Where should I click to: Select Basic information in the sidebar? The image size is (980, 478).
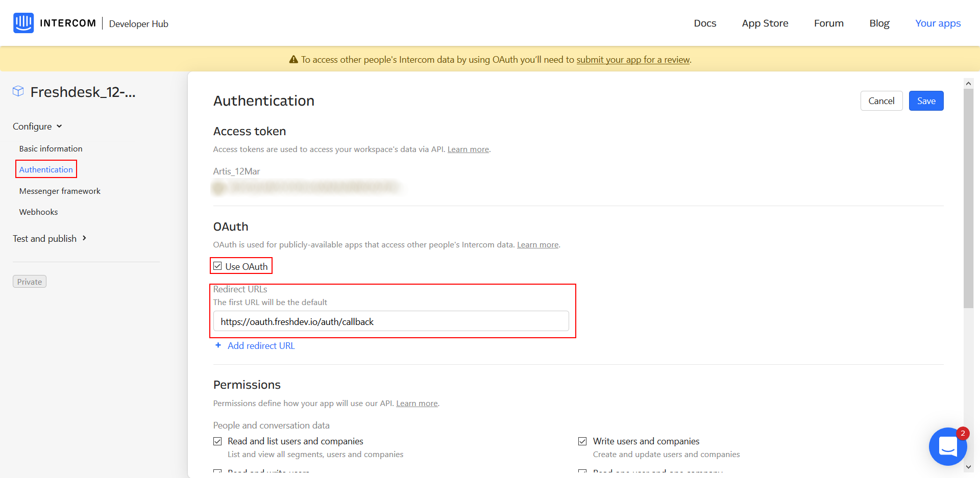51,148
